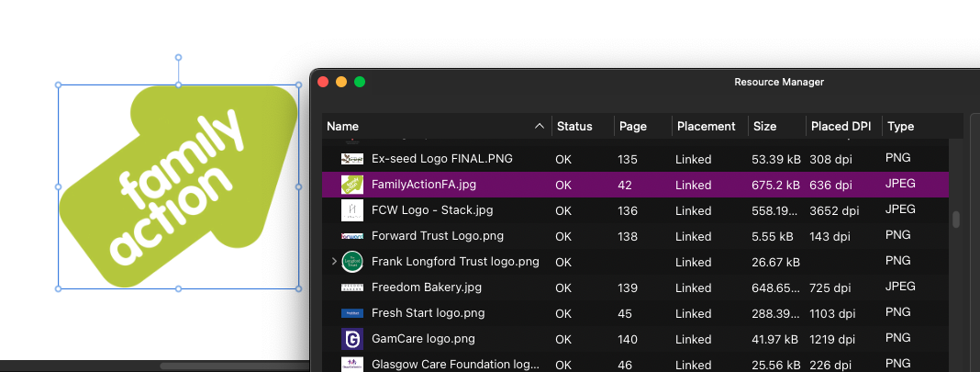Screen dimensions: 980x372
Task: Click the Glasgow Care Foundation thumbnail
Action: [352, 364]
